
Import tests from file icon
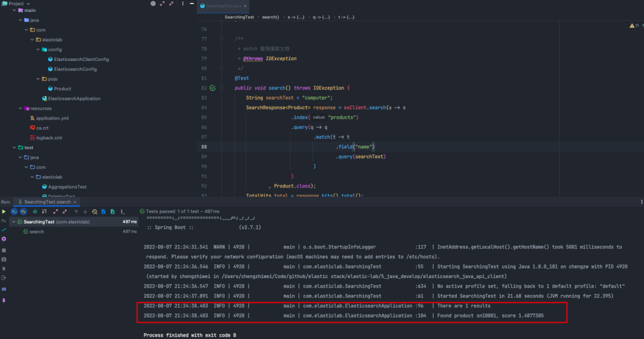[x=104, y=212]
